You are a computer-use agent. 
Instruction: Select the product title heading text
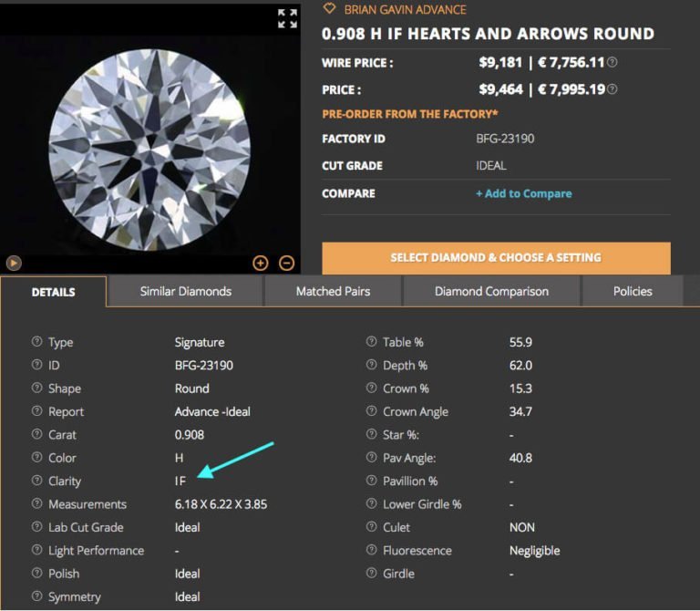[488, 34]
